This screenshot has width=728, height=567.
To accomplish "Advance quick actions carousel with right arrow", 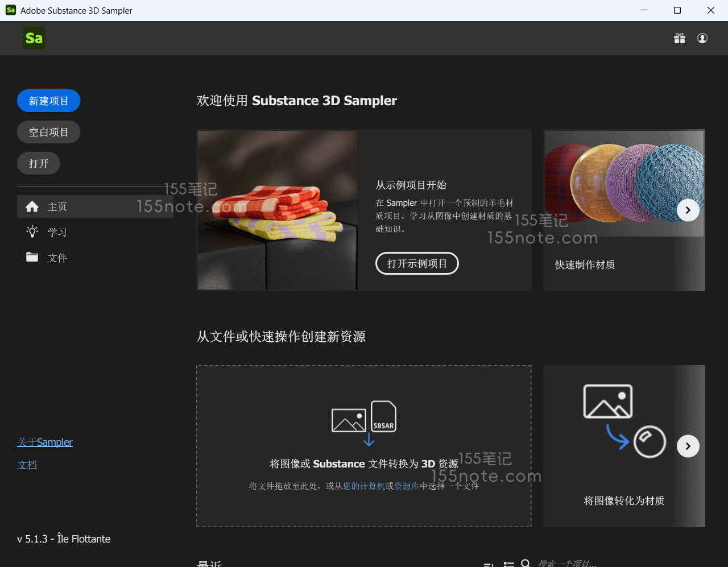I will [x=688, y=446].
